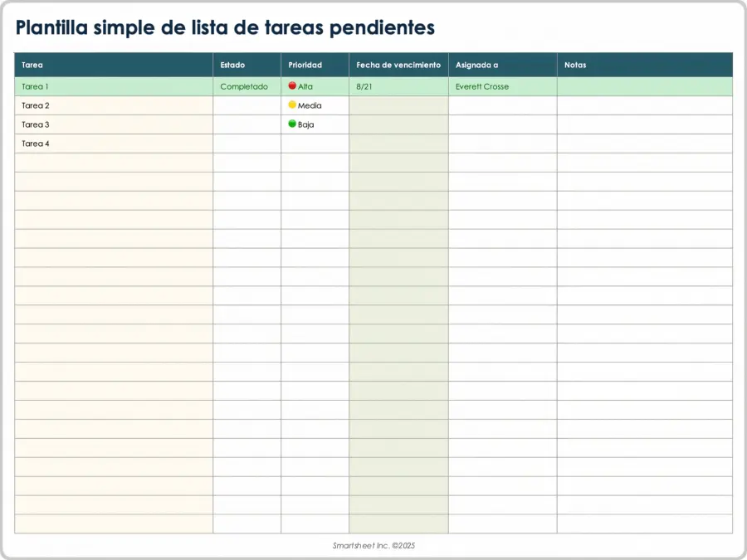Select the Tarea 3 cell
Viewport: 747px width, 560px height.
point(114,124)
